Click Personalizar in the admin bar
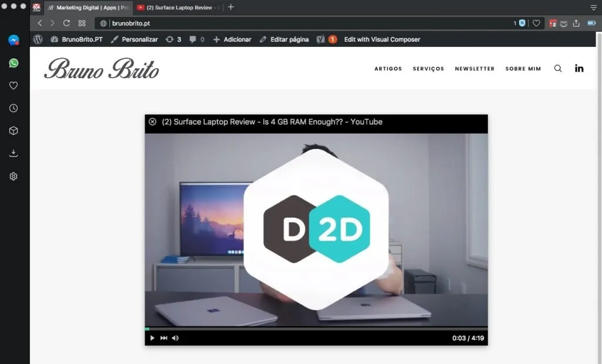Screen dimensions: 602x364 135,39
